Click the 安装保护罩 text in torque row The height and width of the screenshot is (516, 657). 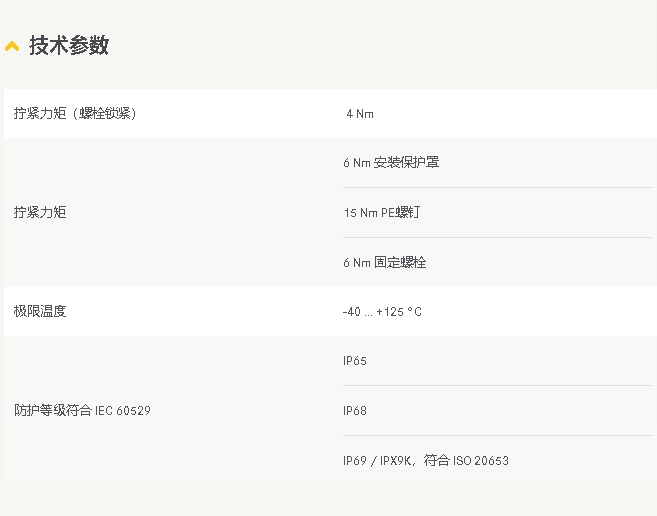406,162
